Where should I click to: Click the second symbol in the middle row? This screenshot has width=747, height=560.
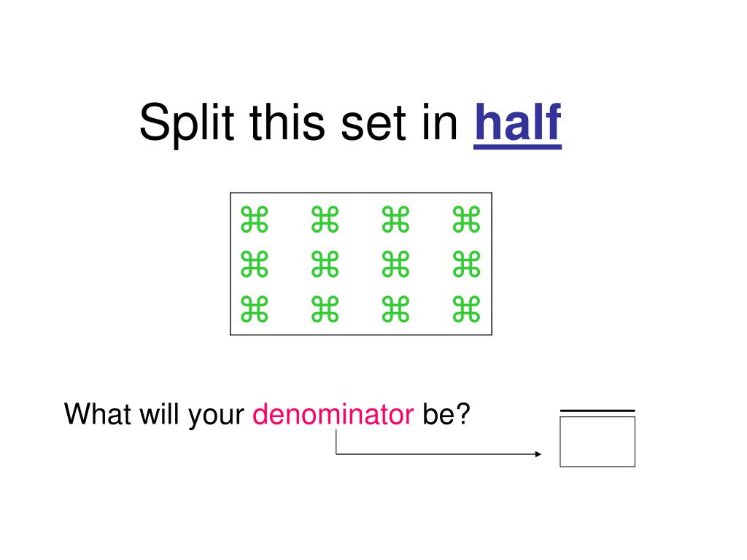point(325,264)
